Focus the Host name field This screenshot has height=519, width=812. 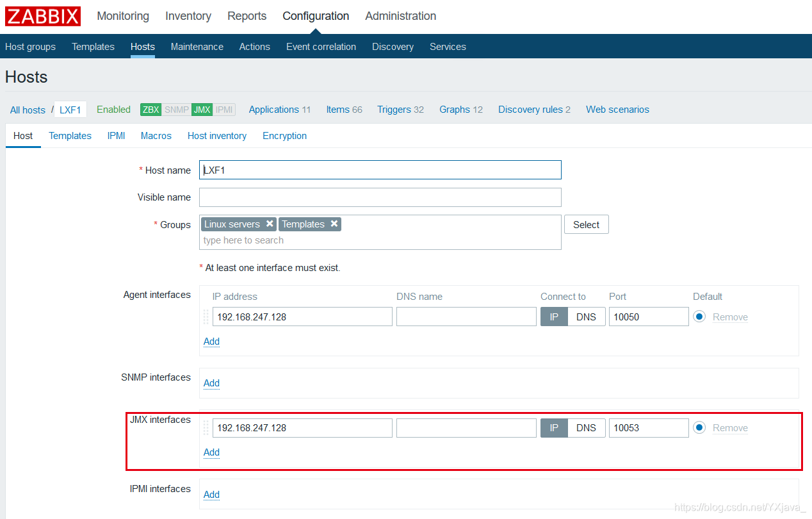pyautogui.click(x=380, y=170)
